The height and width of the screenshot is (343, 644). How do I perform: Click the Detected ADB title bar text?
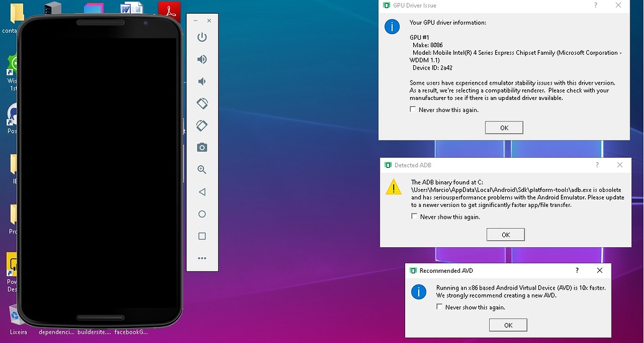[413, 165]
